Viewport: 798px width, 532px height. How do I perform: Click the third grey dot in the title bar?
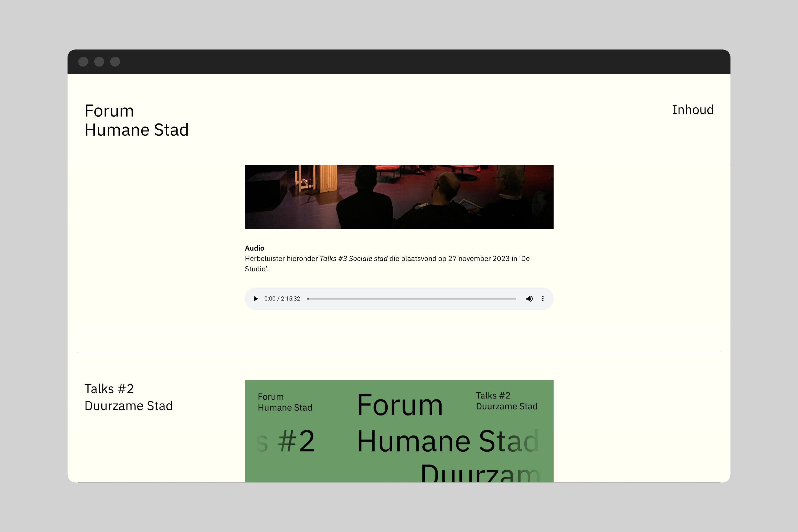[x=115, y=62]
